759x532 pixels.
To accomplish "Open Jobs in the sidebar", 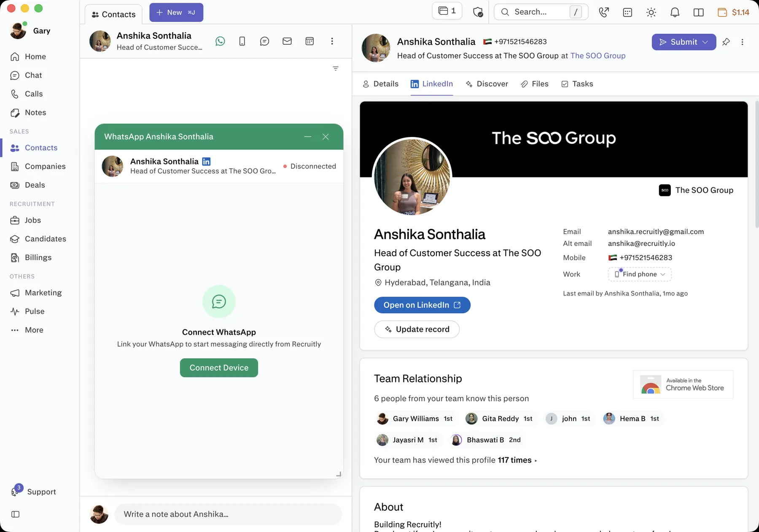I will 26,220.
